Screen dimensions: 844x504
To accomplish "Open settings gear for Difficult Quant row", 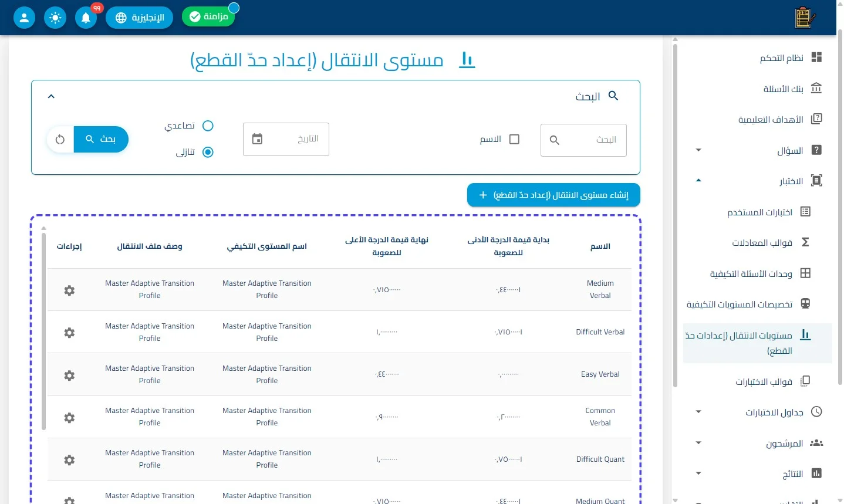I will (69, 460).
